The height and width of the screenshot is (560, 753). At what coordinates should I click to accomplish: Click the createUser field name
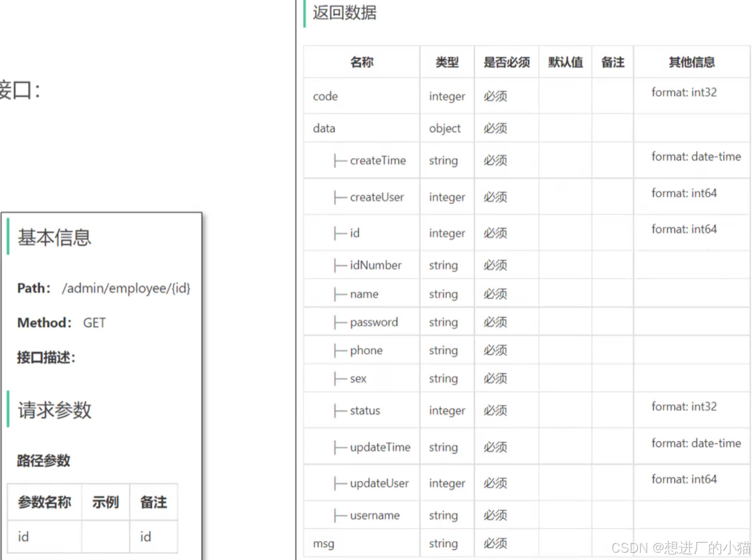tap(377, 197)
